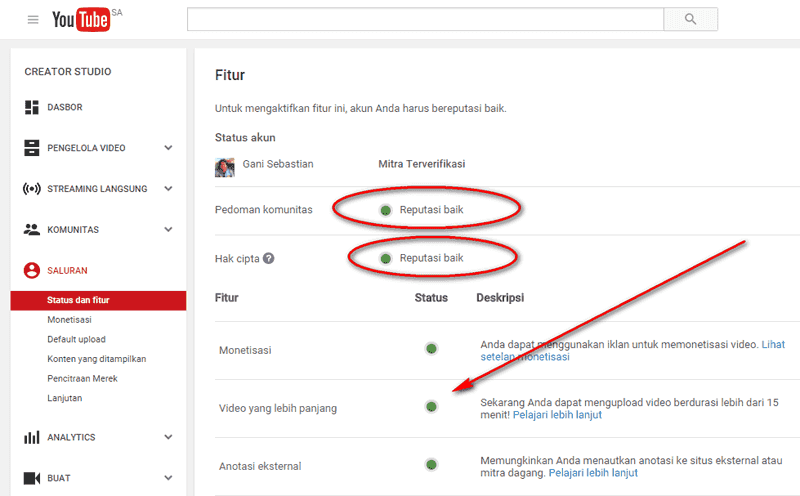The height and width of the screenshot is (496, 800).
Task: Click the Monetisasi feature row name
Action: (x=245, y=351)
